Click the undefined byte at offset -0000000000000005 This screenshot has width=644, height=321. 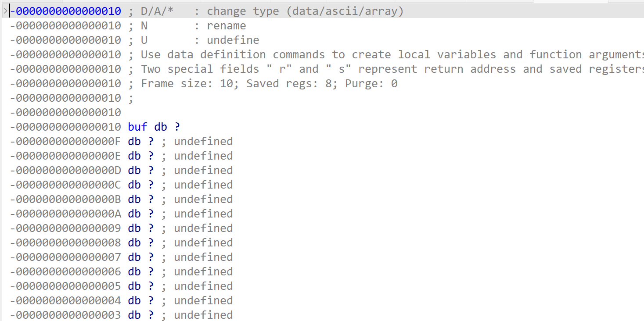[121, 286]
